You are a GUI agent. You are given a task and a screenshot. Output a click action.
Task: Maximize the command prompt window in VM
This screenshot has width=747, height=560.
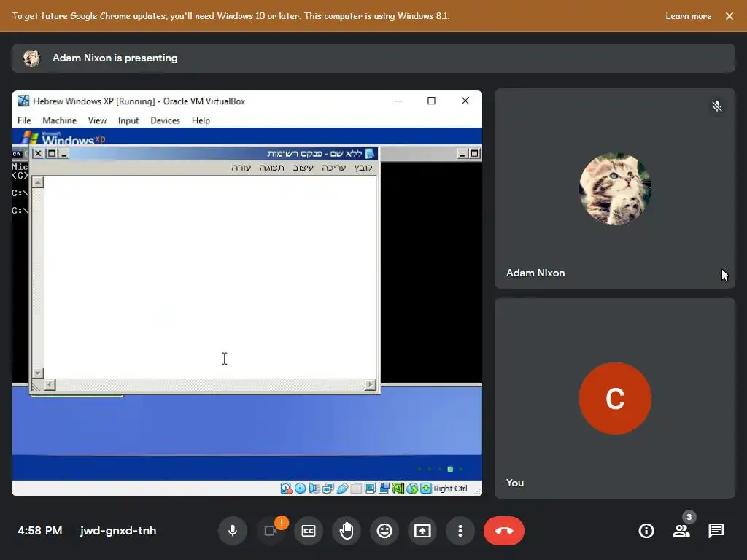[474, 154]
